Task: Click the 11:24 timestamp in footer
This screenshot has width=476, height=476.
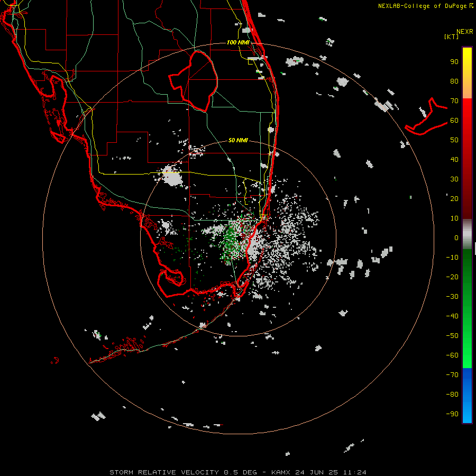Action: tap(355, 472)
